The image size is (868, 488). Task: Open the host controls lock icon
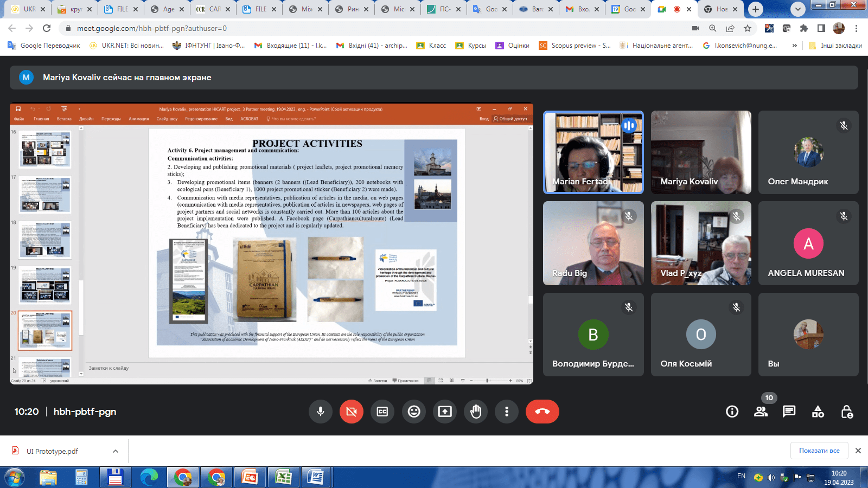846,412
